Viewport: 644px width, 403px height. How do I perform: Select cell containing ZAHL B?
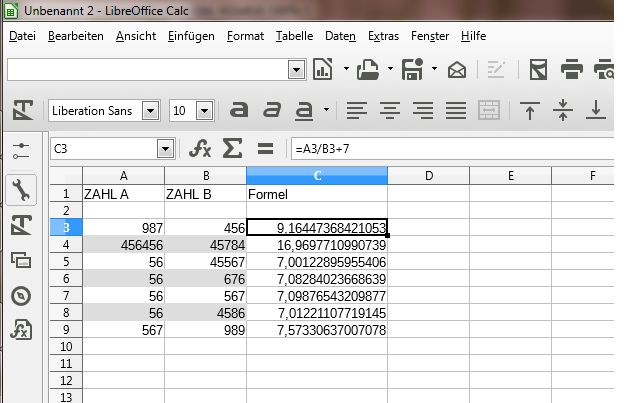(x=205, y=193)
